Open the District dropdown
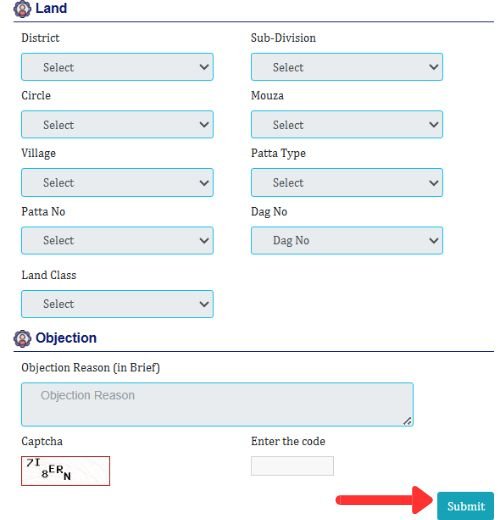The height and width of the screenshot is (520, 500). tap(117, 67)
